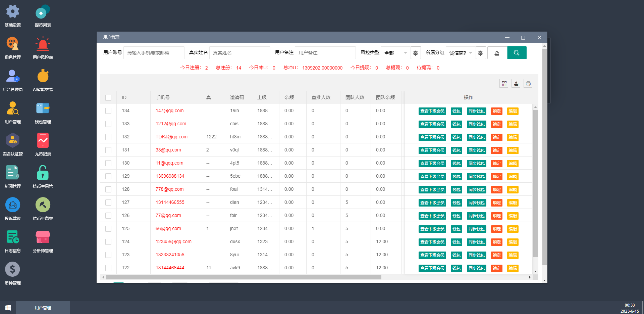Viewport: 644px width, 314px height.
Task: Click the Windows Start button
Action: pos(8,308)
